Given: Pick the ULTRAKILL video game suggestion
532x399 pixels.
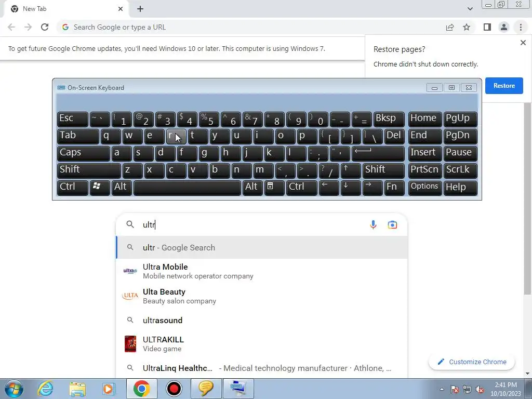Looking at the screenshot, I should 261,344.
